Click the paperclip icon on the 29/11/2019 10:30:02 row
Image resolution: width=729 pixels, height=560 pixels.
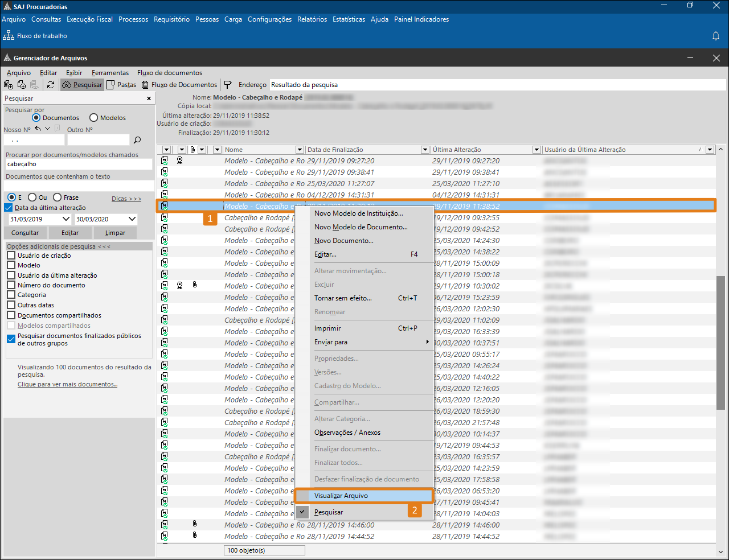pyautogui.click(x=195, y=285)
